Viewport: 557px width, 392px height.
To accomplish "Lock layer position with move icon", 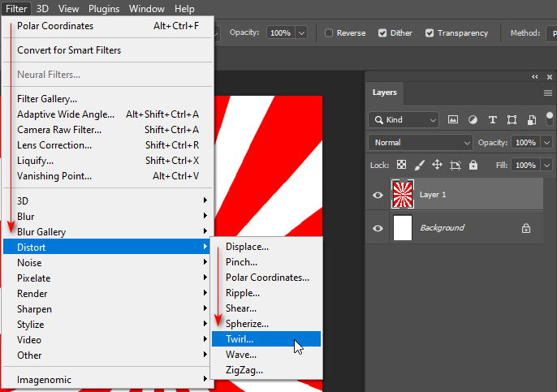I will point(437,165).
